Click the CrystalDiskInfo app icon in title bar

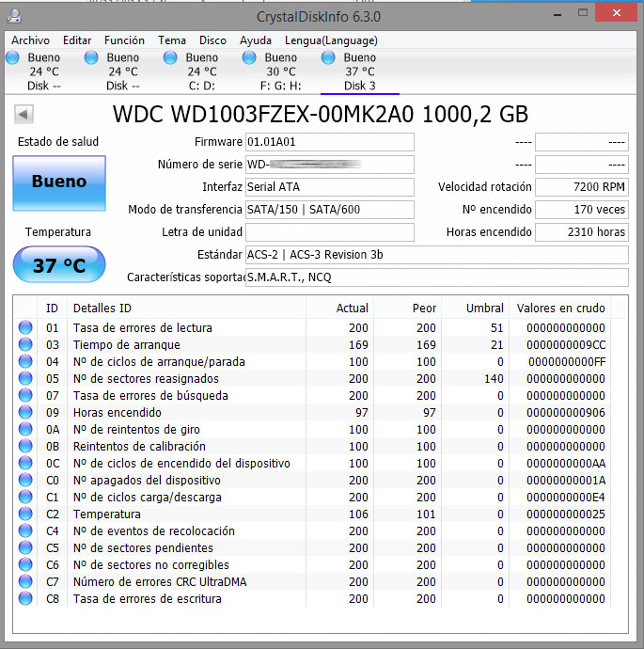coord(14,16)
